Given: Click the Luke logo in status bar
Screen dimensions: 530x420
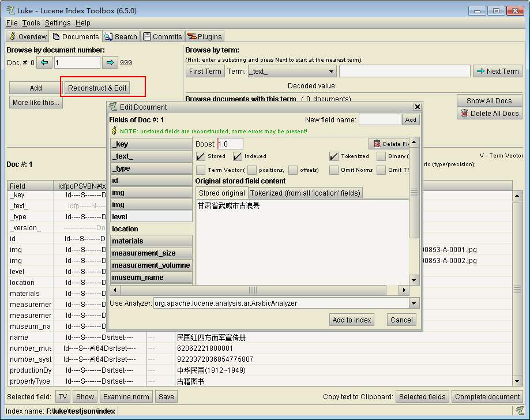Looking at the screenshot, I should [520, 411].
